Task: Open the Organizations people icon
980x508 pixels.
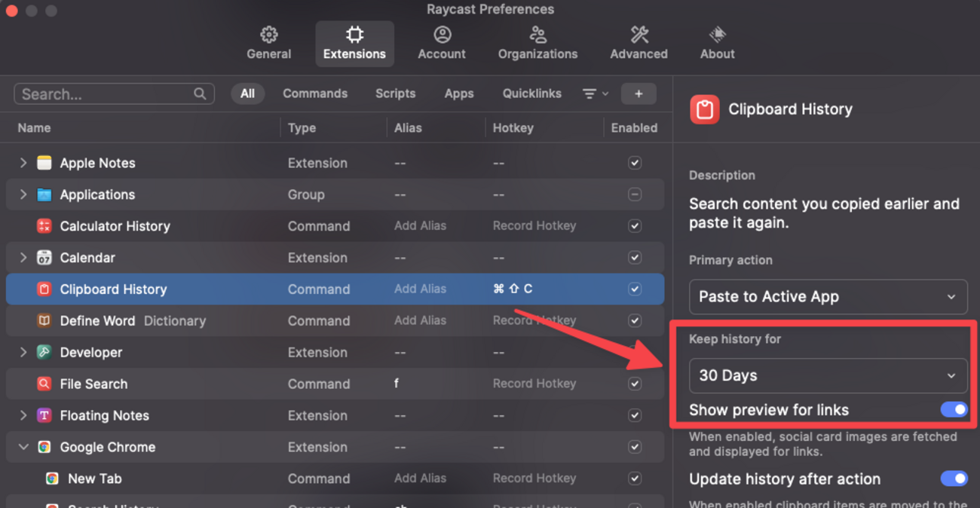Action: click(537, 35)
